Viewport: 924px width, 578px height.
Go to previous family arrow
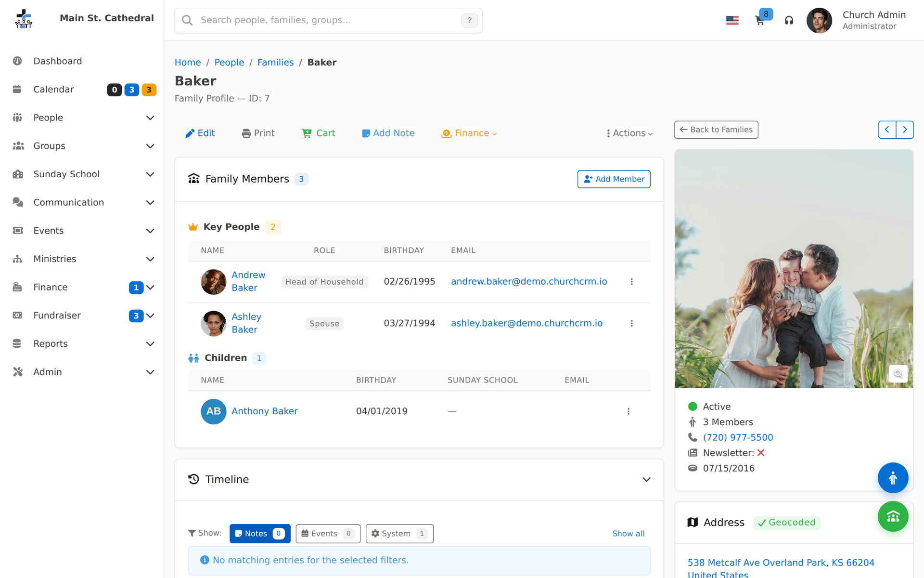click(887, 130)
